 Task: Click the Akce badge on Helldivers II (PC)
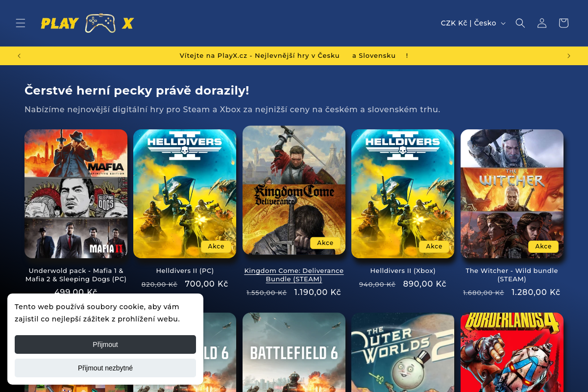point(216,246)
